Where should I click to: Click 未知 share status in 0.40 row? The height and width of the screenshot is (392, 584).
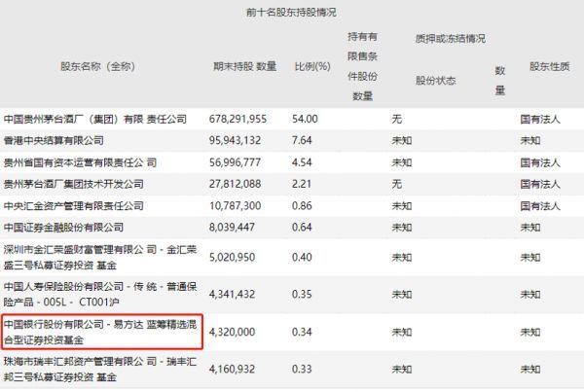point(401,257)
